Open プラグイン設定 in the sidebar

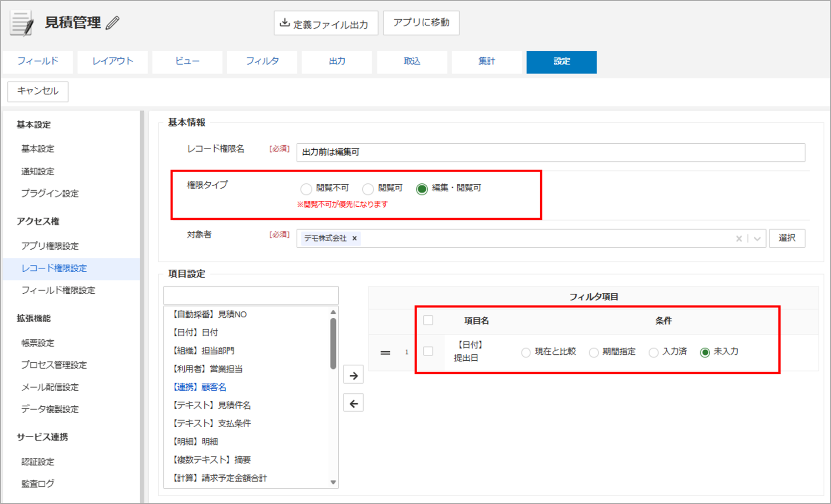[50, 194]
